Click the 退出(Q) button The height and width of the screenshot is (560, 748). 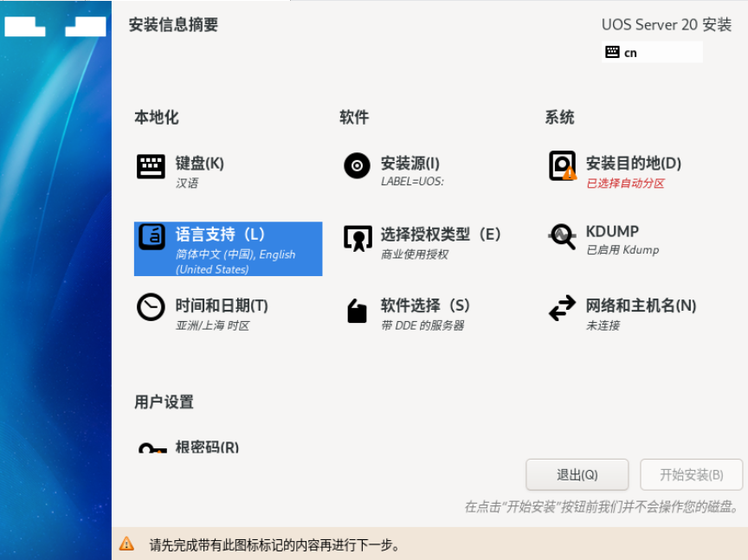[x=577, y=474]
